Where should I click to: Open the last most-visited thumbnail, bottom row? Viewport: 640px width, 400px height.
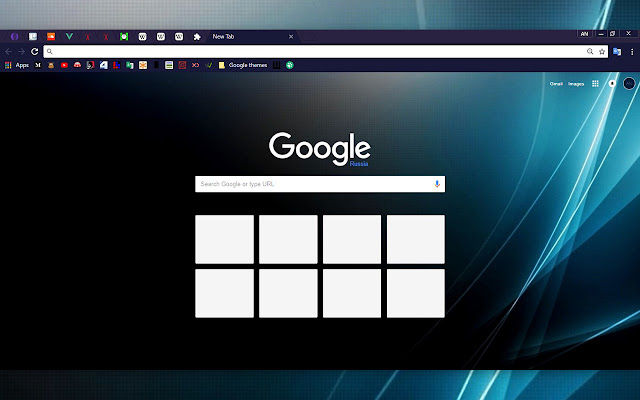(x=416, y=293)
